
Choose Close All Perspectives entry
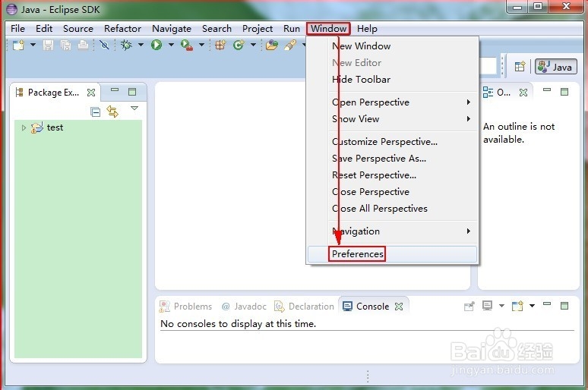tap(392, 209)
